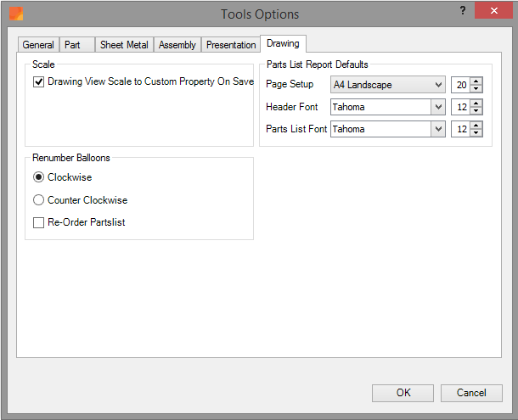Select the Presentation tab
The image size is (518, 420).
(x=231, y=45)
